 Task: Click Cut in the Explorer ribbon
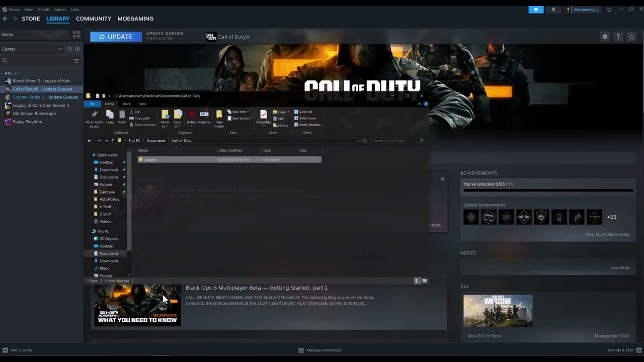[134, 112]
